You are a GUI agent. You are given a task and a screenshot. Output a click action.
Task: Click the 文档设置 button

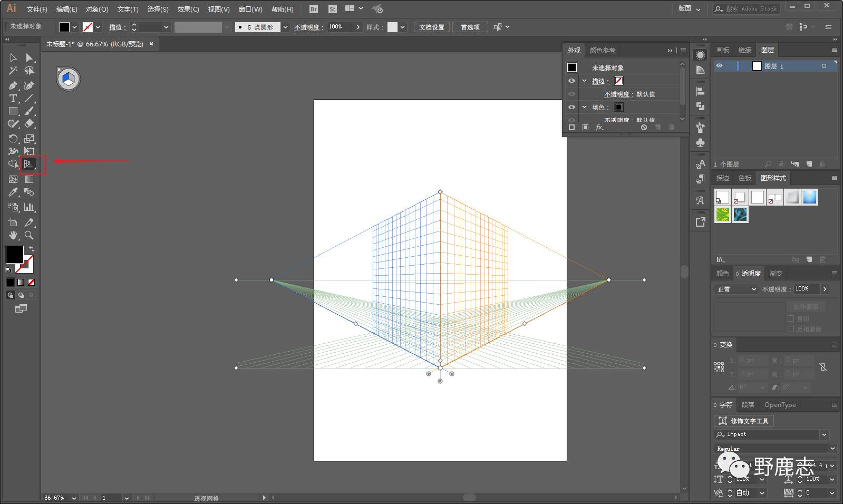coord(432,27)
